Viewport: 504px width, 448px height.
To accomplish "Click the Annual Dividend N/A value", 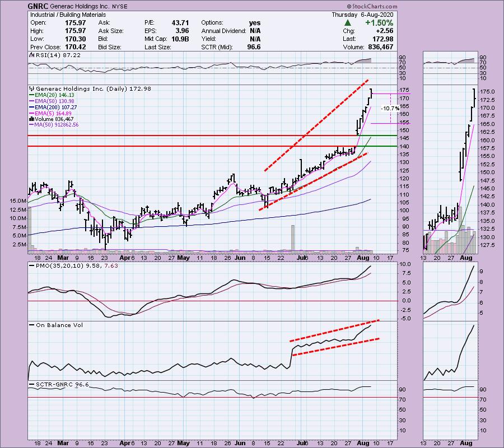I will coord(255,31).
